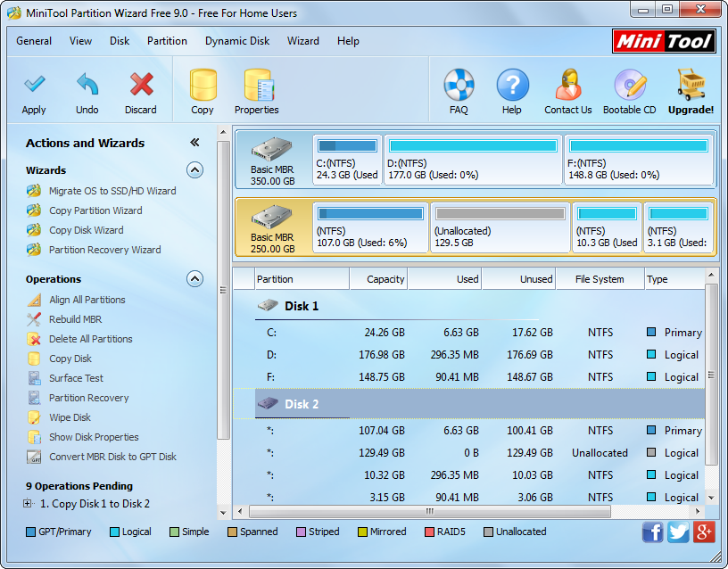728x569 pixels.
Task: Open the View menu
Action: pyautogui.click(x=81, y=41)
